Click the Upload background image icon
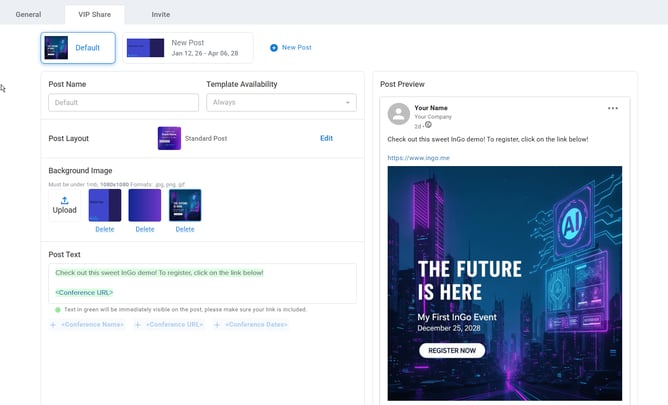Viewport: 668px width, 405px height. [64, 201]
